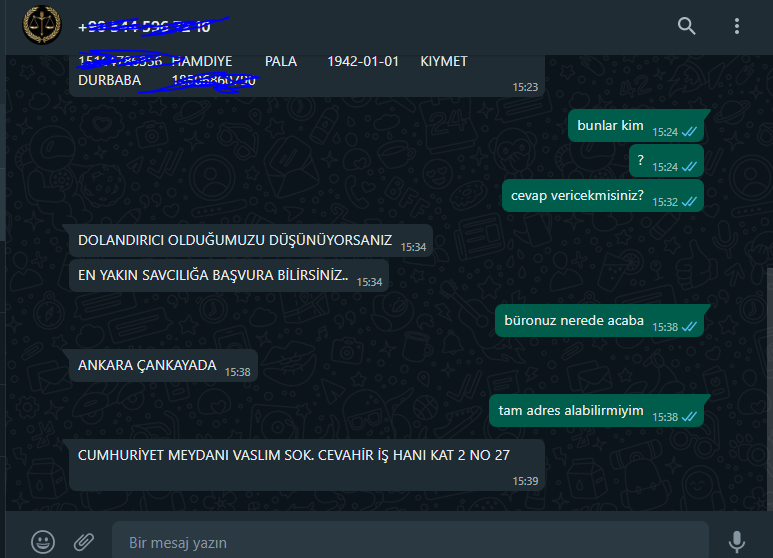Image resolution: width=773 pixels, height=558 pixels.
Task: Open the contact's scales-of-justice profile picture
Action: click(x=42, y=25)
